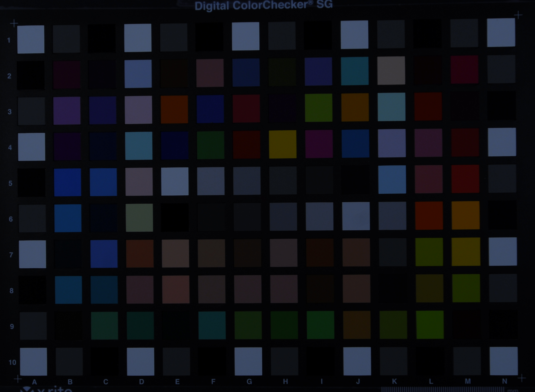Click the x-rite logo at bottom left
The image size is (535, 392).
click(x=46, y=389)
